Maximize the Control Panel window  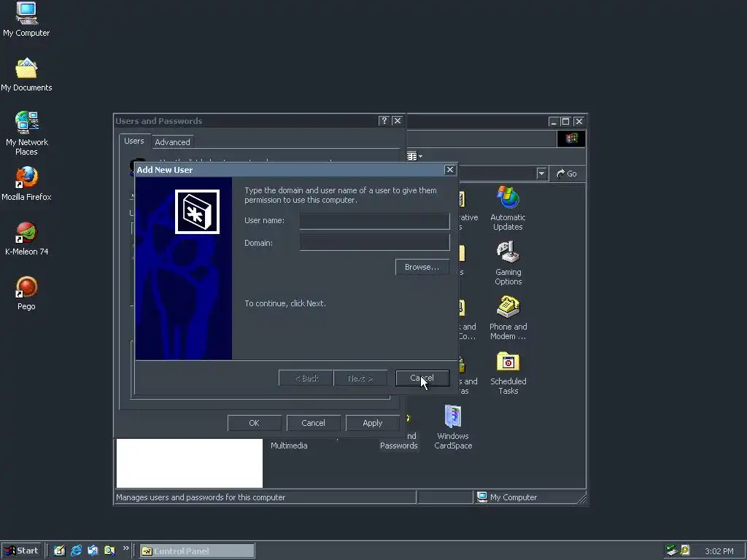[x=565, y=122]
